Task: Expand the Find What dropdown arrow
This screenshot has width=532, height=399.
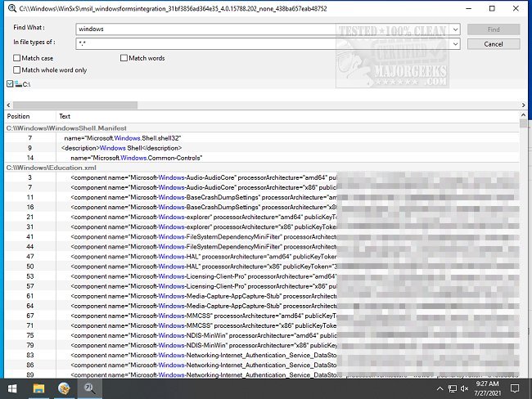Action: pos(455,29)
